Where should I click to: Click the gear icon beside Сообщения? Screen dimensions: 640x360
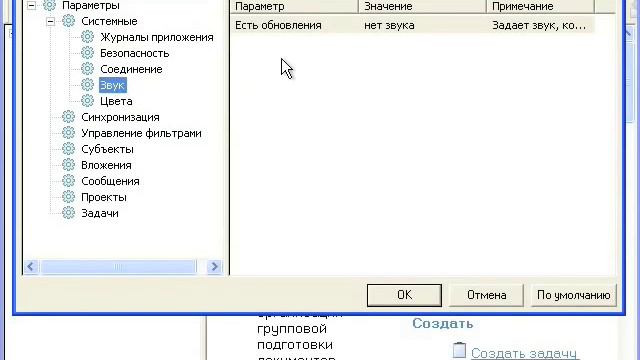(x=68, y=181)
